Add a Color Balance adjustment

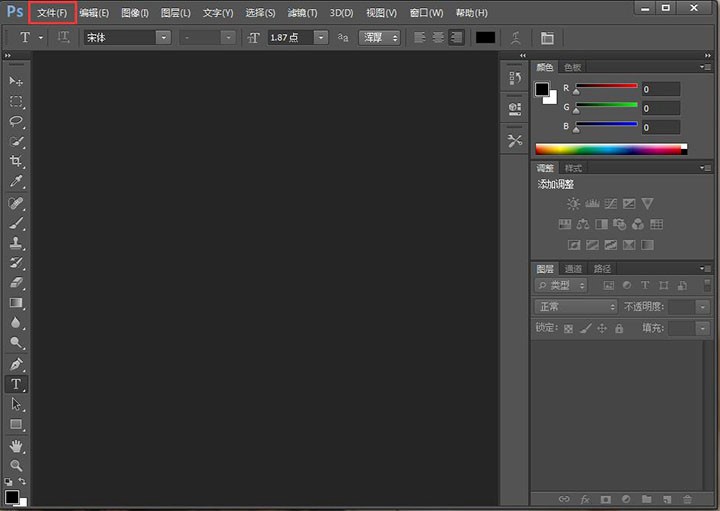(583, 224)
